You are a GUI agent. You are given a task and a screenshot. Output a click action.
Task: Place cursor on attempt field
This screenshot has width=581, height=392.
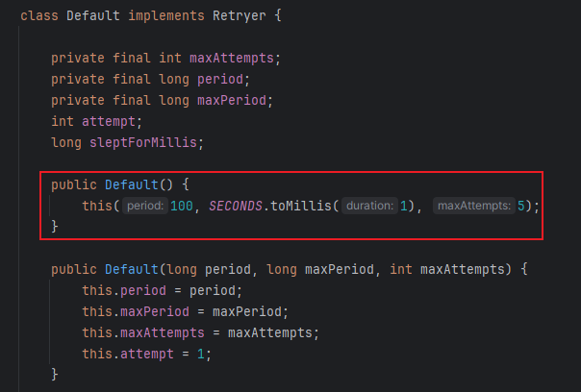109,121
